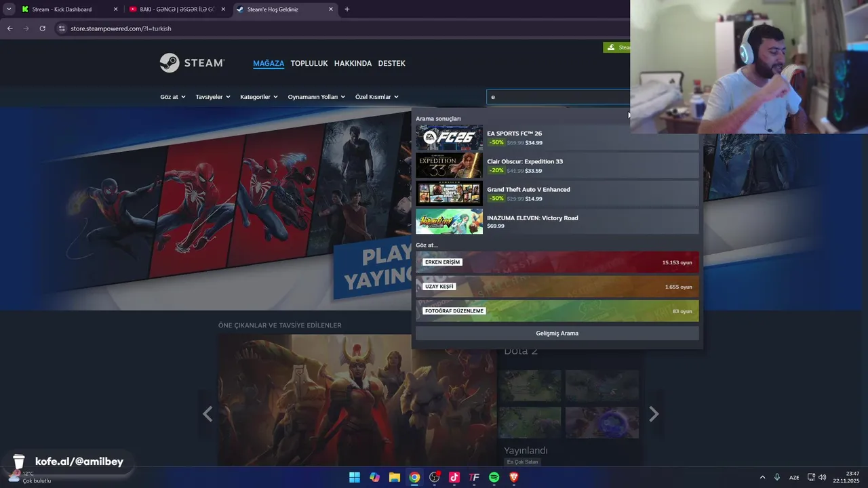Image resolution: width=868 pixels, height=488 pixels.
Task: Open the site information icon in the address bar
Action: [x=62, y=28]
